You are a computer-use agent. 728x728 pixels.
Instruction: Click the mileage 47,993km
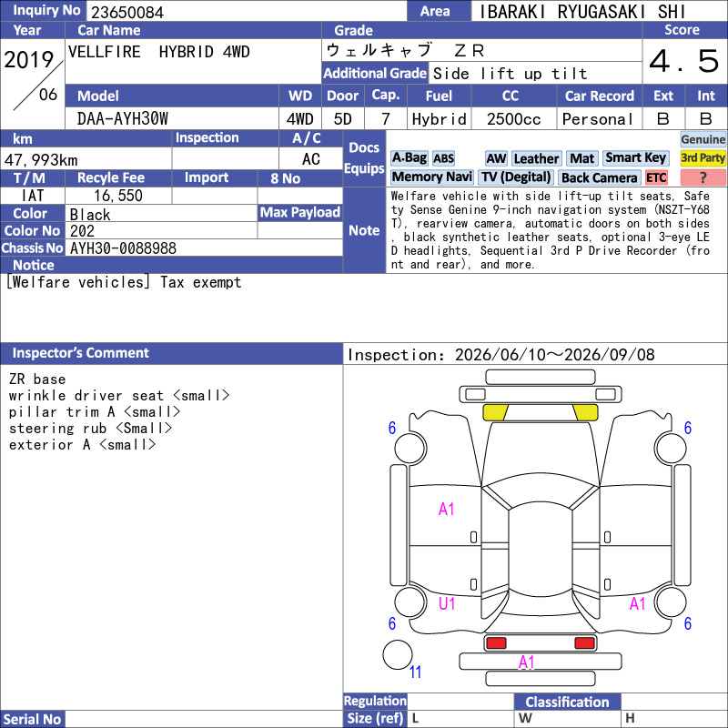[x=41, y=160]
